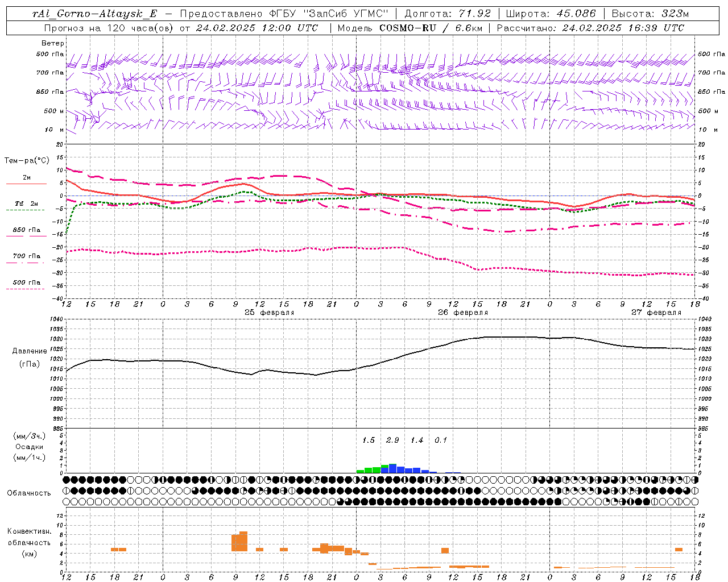The height and width of the screenshot is (582, 728).
Task: Click the 25 февраля date label
Action: click(x=270, y=313)
